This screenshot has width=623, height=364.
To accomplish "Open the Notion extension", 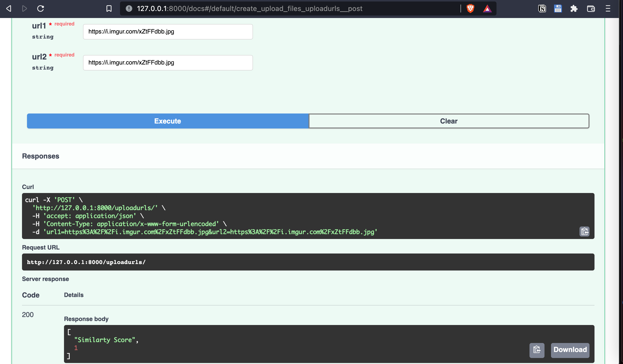I will [x=542, y=9].
